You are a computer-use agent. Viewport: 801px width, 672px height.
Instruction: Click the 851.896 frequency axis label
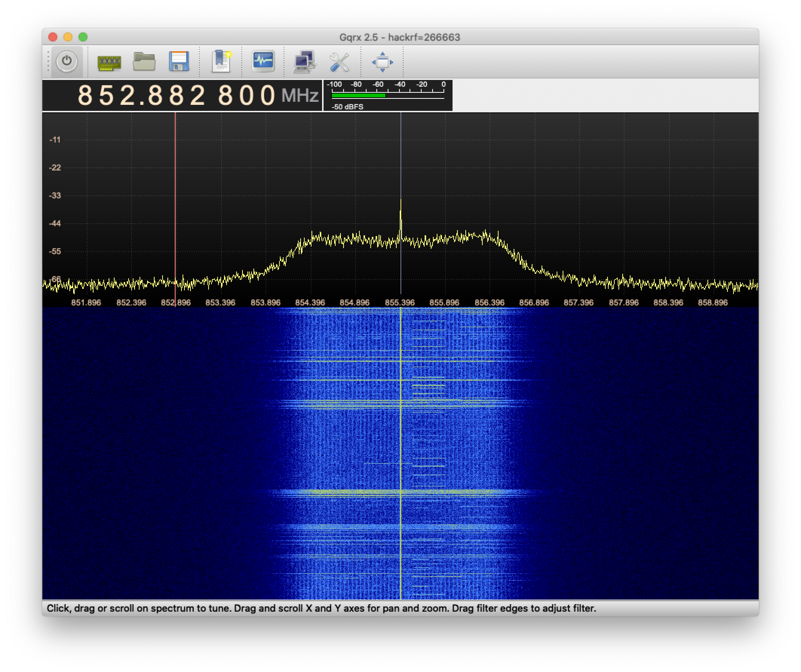click(86, 302)
